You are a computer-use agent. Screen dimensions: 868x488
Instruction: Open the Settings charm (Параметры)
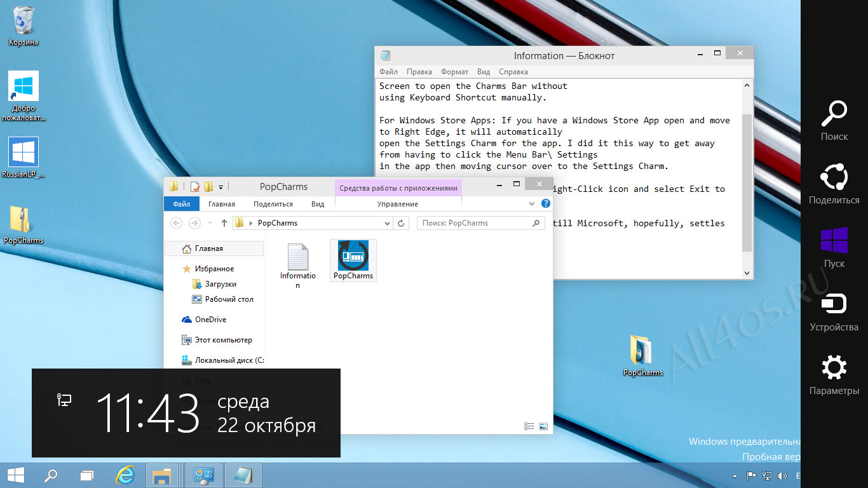834,375
